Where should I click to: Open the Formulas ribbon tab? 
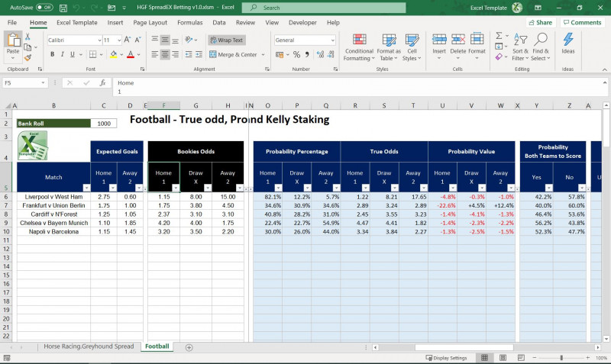189,23
